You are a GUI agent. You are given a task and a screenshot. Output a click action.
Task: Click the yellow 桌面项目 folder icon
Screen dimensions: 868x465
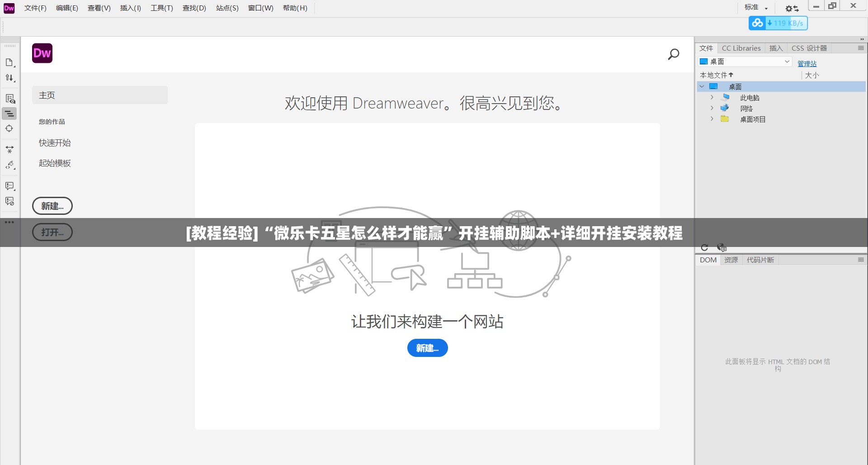click(x=725, y=119)
